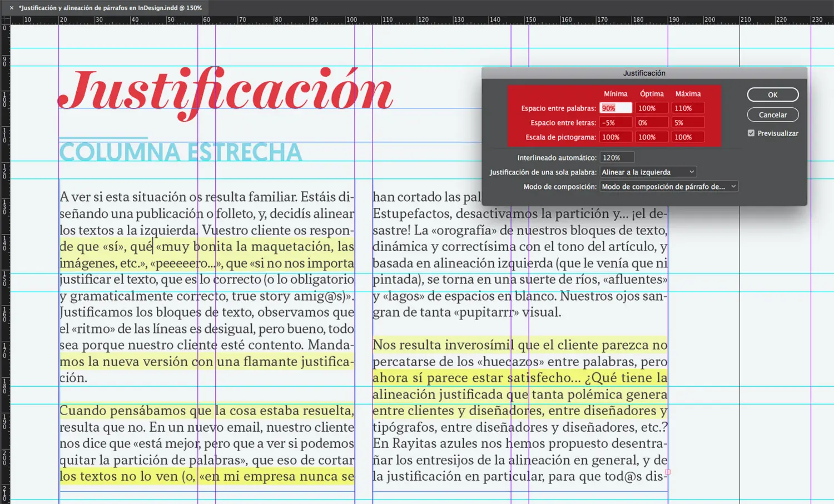Click line 'En Rayitas azules nos hemos'
This screenshot has width=834, height=504.
520,443
